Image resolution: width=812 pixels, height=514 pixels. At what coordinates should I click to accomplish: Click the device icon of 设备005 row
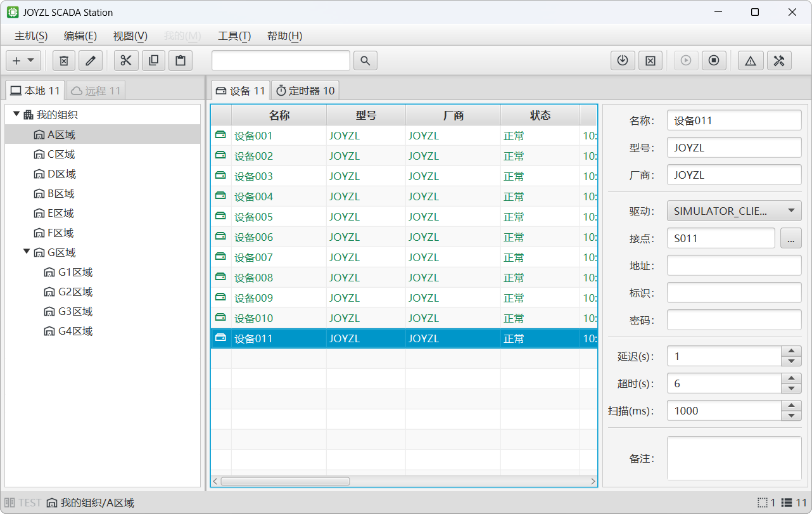coord(221,216)
